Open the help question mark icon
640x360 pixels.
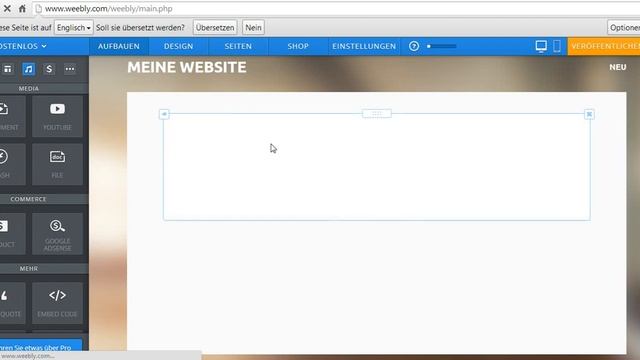click(414, 46)
